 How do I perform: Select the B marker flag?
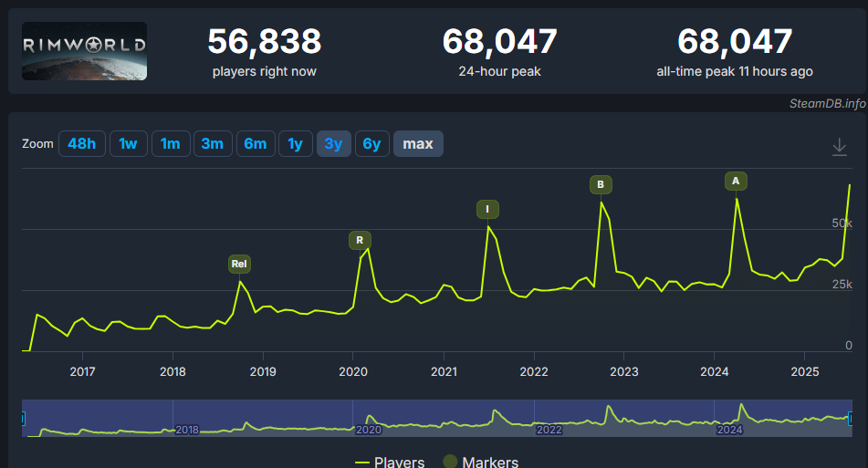click(x=600, y=184)
